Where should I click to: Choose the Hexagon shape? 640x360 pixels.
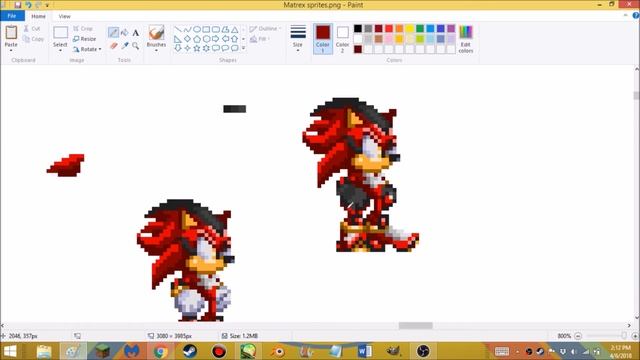[x=206, y=39]
